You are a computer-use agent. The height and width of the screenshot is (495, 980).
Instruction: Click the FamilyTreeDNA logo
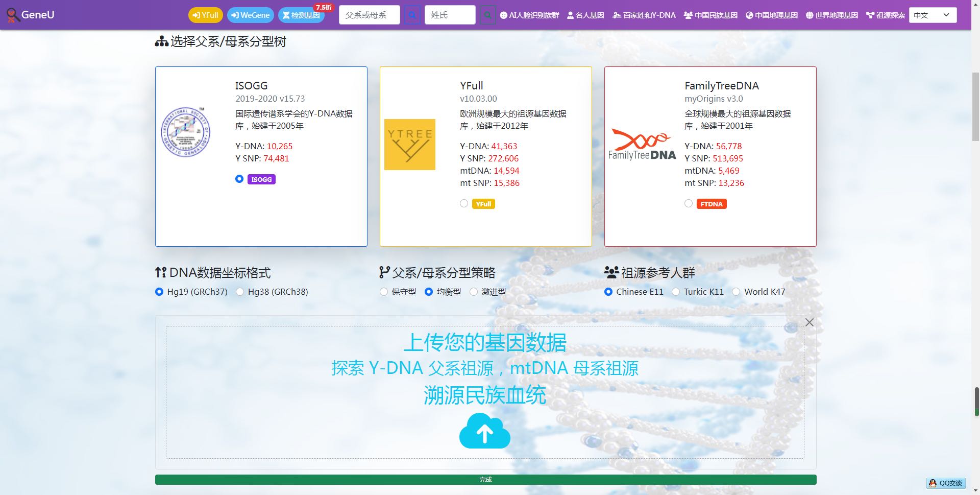coord(642,145)
